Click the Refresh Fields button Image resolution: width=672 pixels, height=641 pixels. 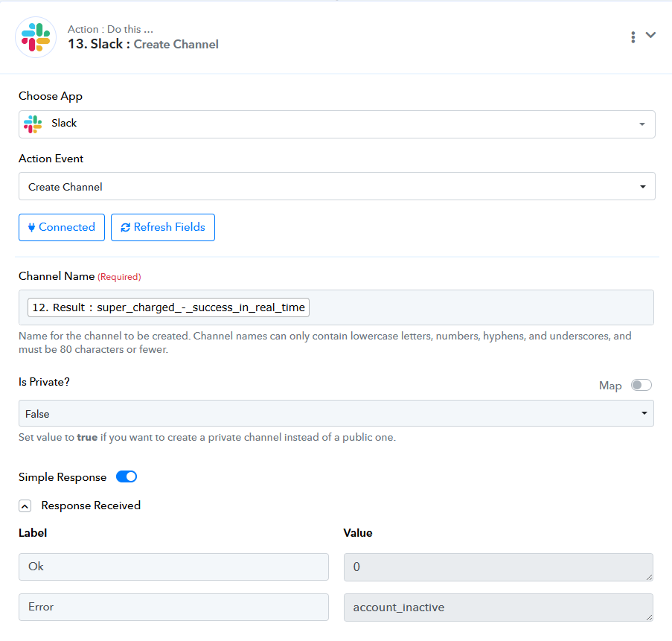(x=163, y=227)
